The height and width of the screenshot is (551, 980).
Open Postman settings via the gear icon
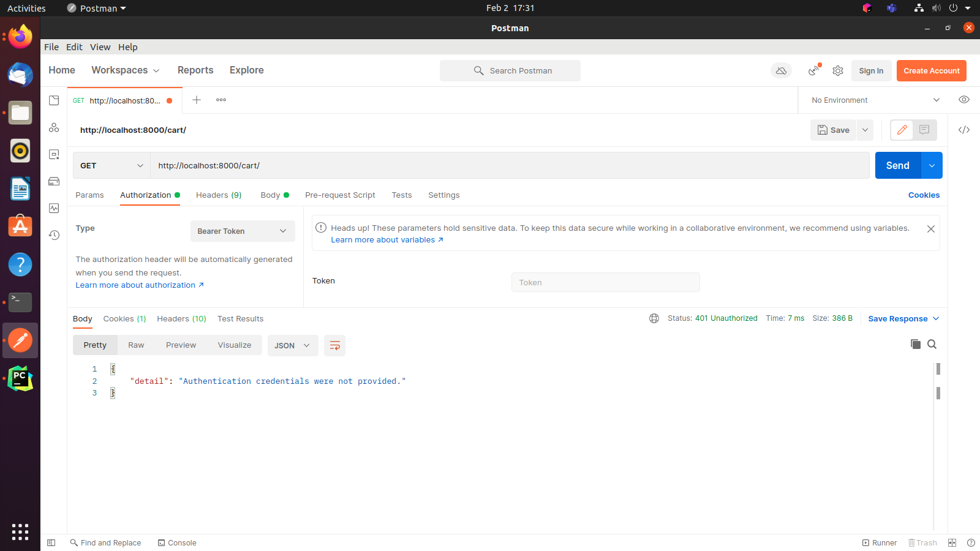[x=838, y=70]
